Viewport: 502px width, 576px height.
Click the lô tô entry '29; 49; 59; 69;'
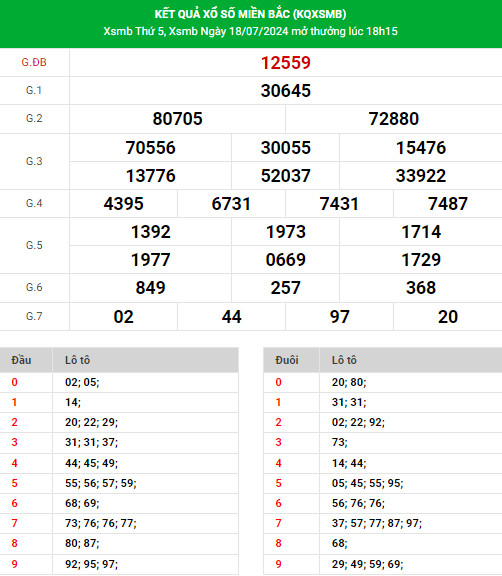point(367,564)
